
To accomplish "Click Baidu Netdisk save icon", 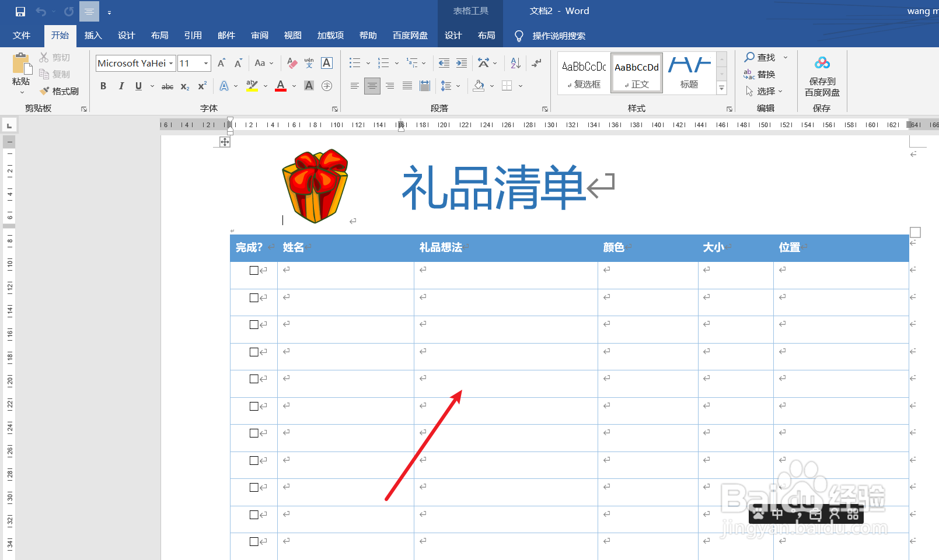I will [x=822, y=75].
